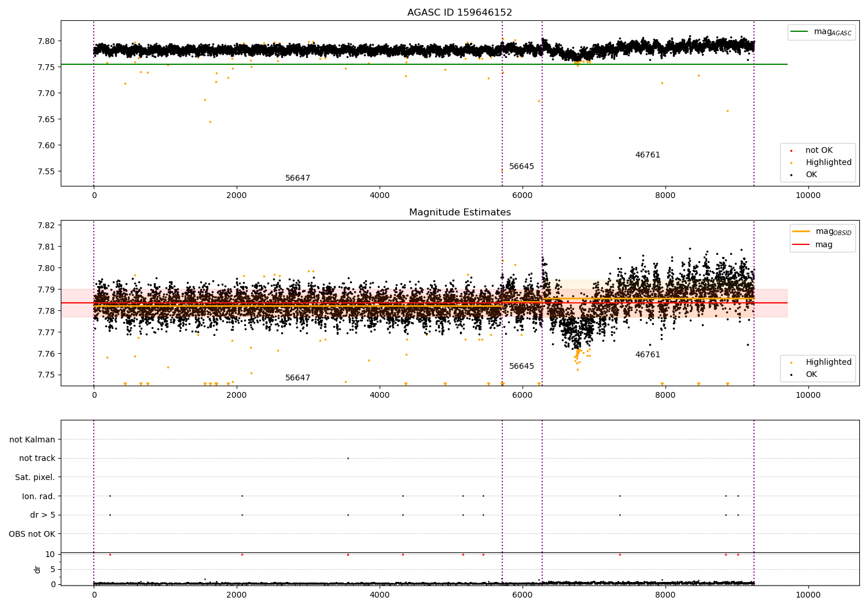Click "Highlighted" legend entry in Magnitude Estimates plot
The width and height of the screenshot is (868, 608).
(x=821, y=362)
